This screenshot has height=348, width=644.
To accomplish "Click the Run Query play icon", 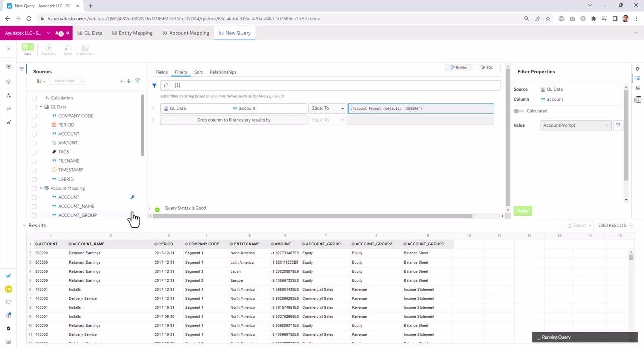I will [x=49, y=48].
